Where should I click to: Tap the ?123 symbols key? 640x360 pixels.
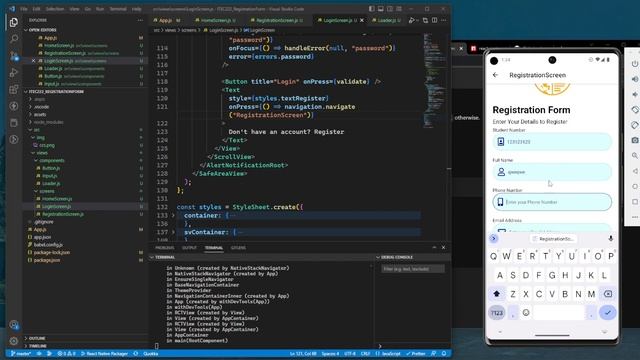(497, 313)
